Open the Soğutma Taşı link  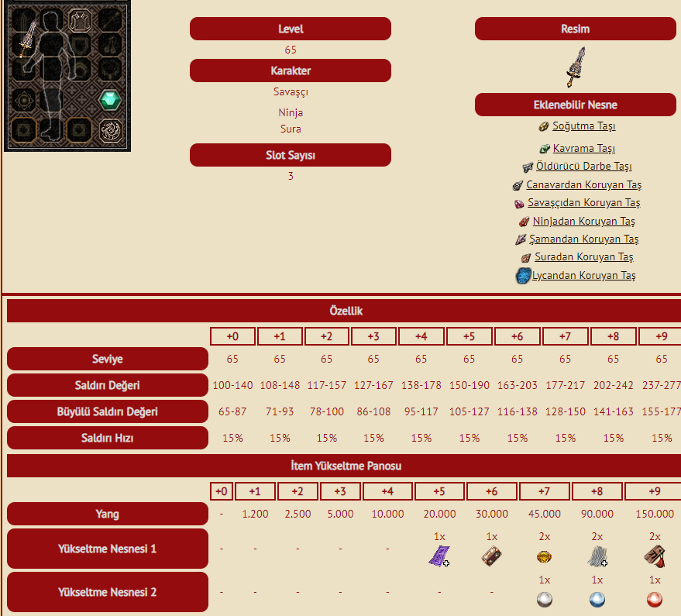pos(583,126)
